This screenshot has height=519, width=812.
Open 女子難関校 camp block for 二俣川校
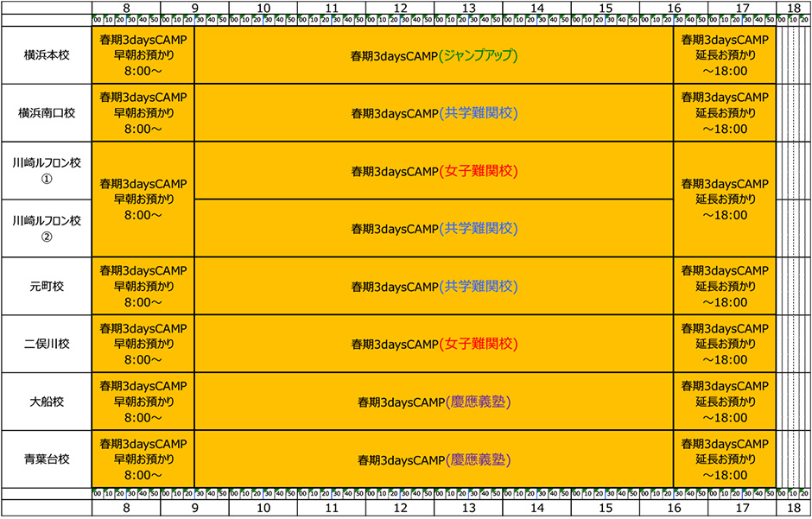click(x=434, y=344)
